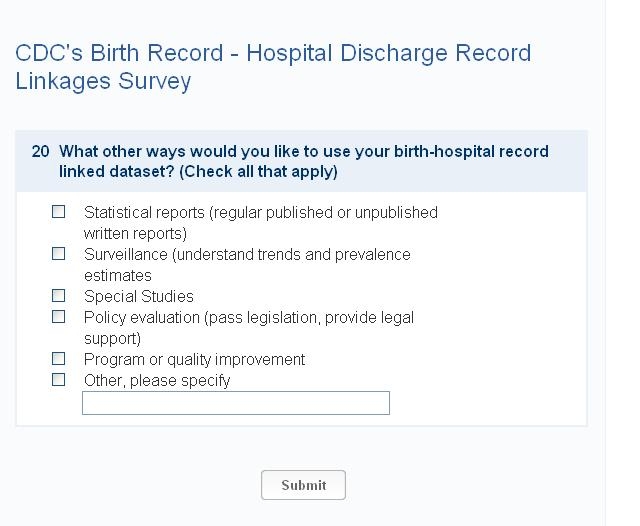Tick the Surveillance option checkbox
The image size is (640, 526).
point(59,254)
